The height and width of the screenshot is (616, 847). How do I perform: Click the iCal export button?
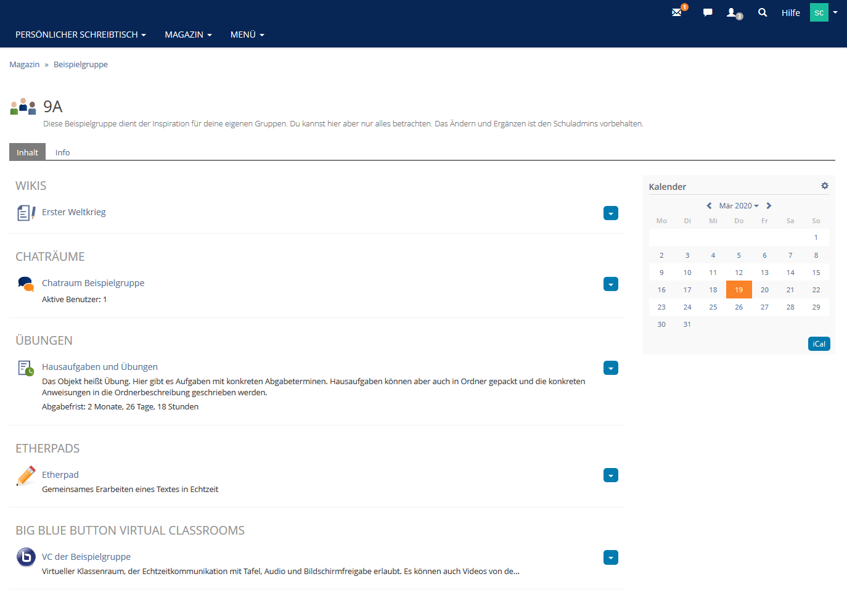pos(819,344)
